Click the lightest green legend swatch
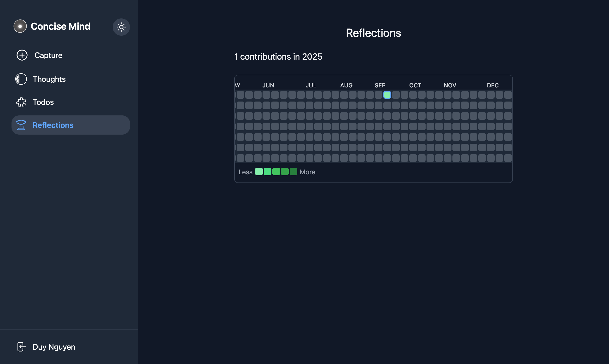609x364 pixels. click(259, 171)
